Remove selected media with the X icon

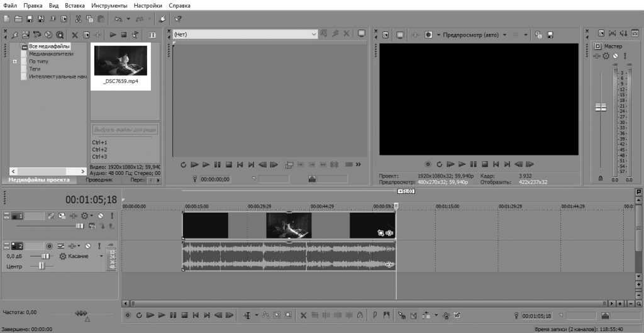point(75,35)
